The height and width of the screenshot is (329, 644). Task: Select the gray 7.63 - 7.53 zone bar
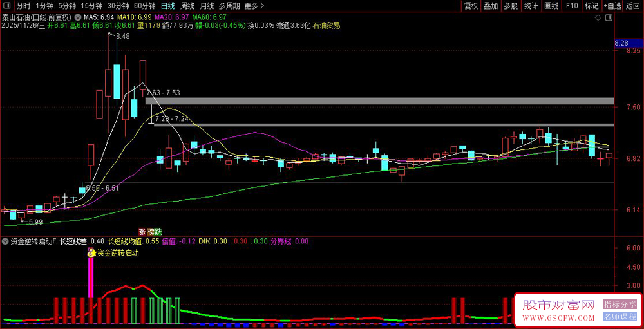pyautogui.click(x=380, y=101)
